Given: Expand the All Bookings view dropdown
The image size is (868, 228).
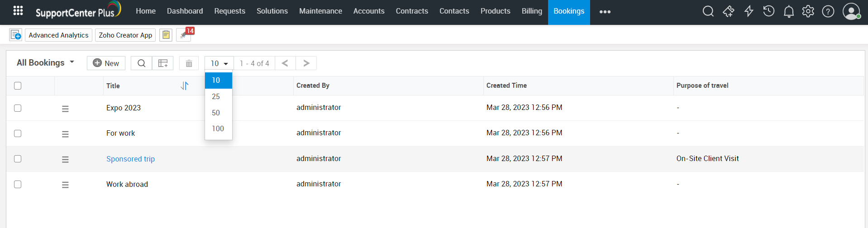Looking at the screenshot, I should (x=45, y=63).
